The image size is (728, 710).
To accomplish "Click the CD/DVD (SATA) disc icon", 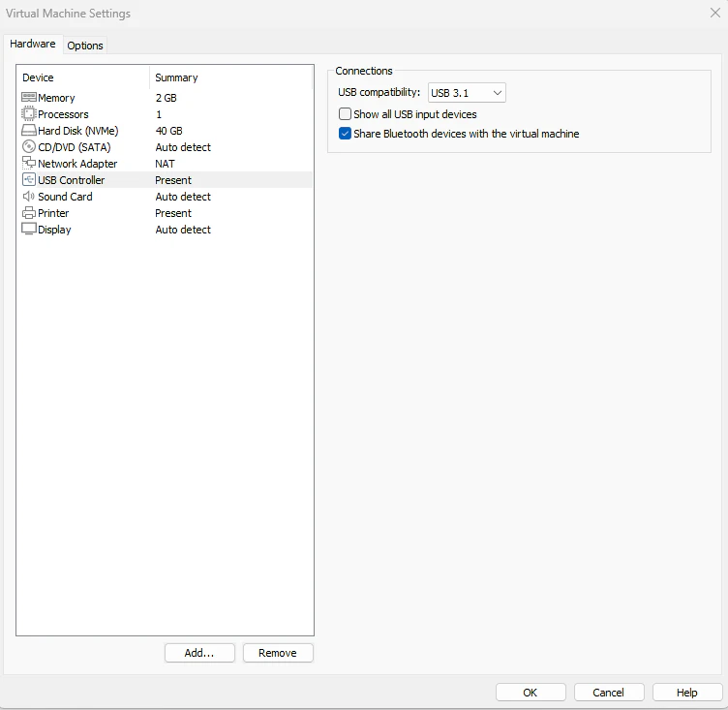I will (29, 147).
